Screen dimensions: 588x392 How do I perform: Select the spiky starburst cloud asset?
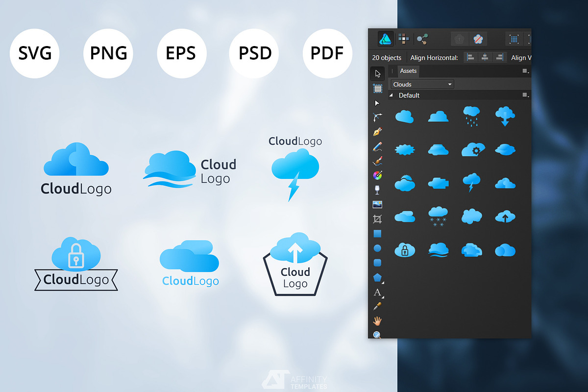click(405, 149)
